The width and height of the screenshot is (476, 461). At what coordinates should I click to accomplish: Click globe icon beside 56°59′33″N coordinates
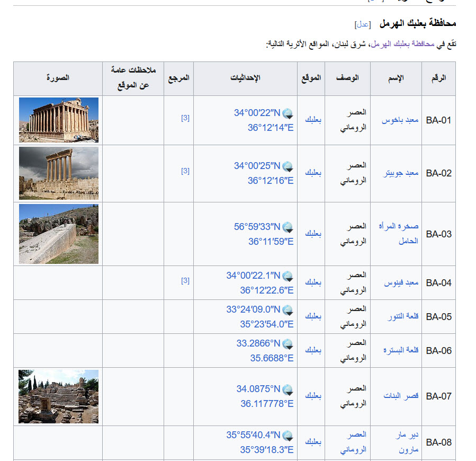[x=288, y=227]
